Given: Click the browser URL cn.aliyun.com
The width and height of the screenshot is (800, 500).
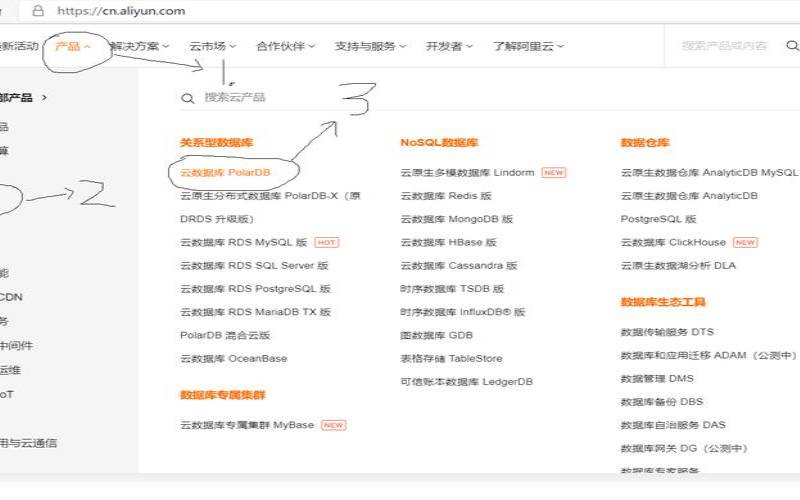Looking at the screenshot, I should [x=121, y=11].
